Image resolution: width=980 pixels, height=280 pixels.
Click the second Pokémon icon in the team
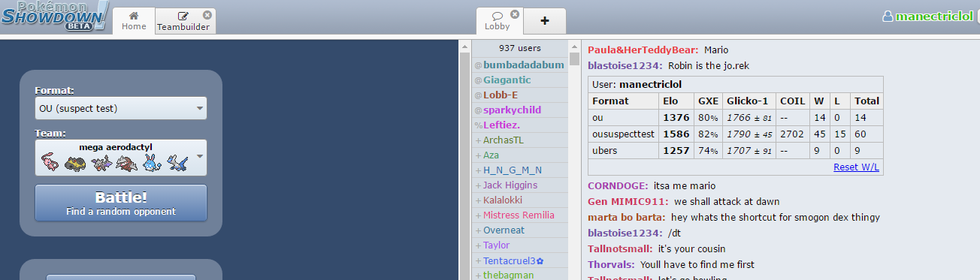tap(75, 162)
